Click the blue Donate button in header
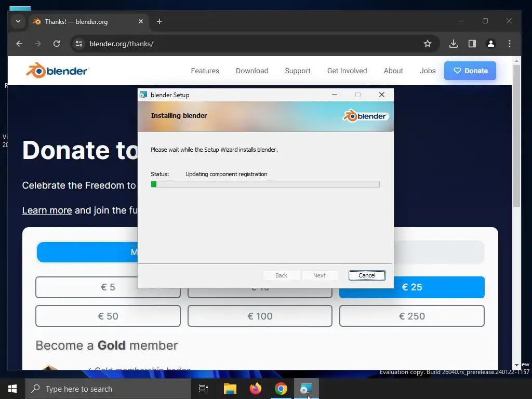 coord(470,71)
